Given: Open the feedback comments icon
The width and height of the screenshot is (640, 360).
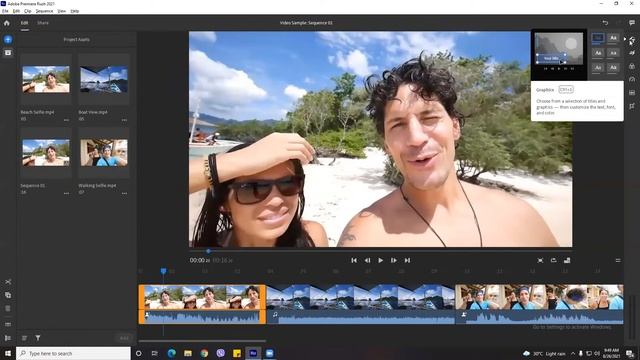Looking at the screenshot, I should click(x=632, y=23).
